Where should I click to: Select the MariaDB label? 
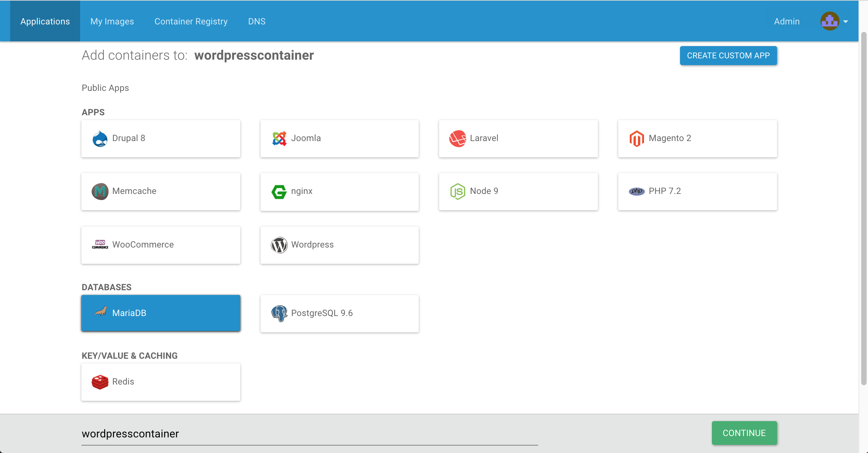129,313
